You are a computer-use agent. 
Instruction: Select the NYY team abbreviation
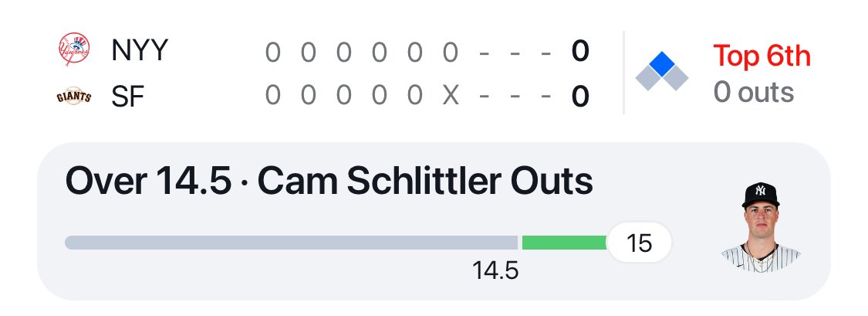pyautogui.click(x=139, y=52)
